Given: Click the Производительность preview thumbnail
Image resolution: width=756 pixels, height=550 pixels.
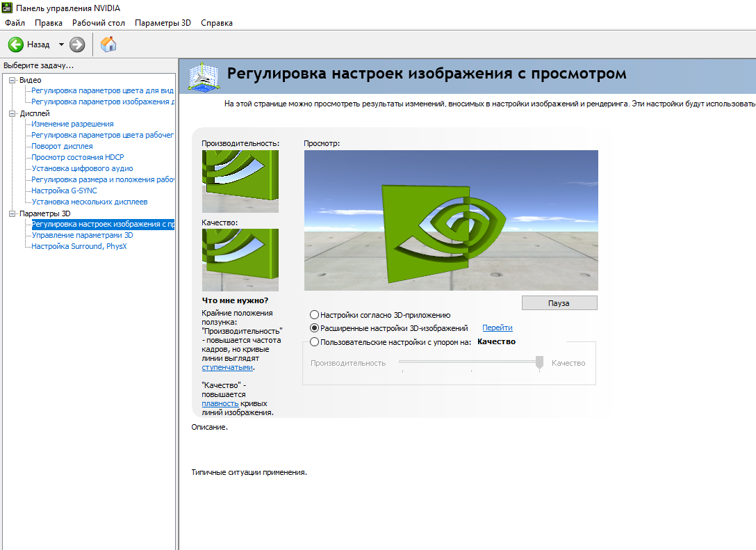Looking at the screenshot, I should pyautogui.click(x=240, y=181).
